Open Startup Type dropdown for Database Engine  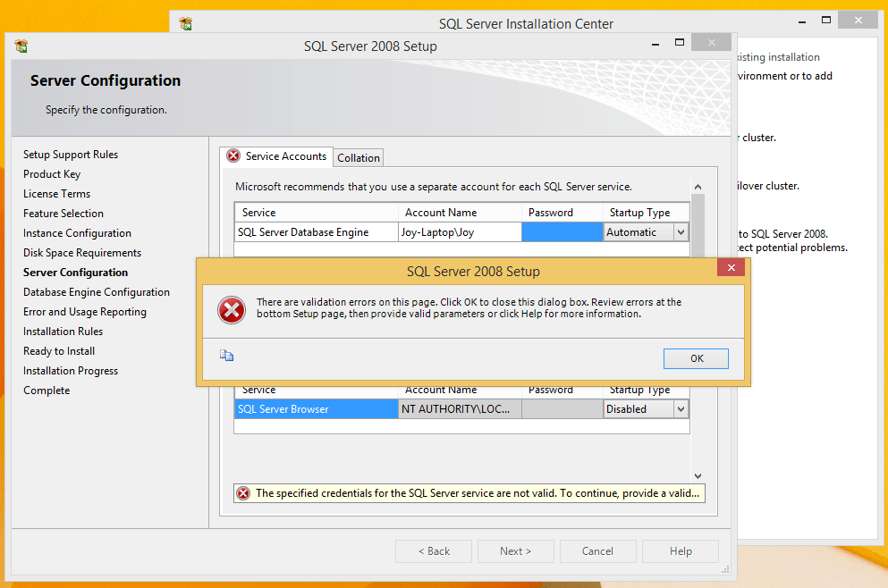pos(681,232)
